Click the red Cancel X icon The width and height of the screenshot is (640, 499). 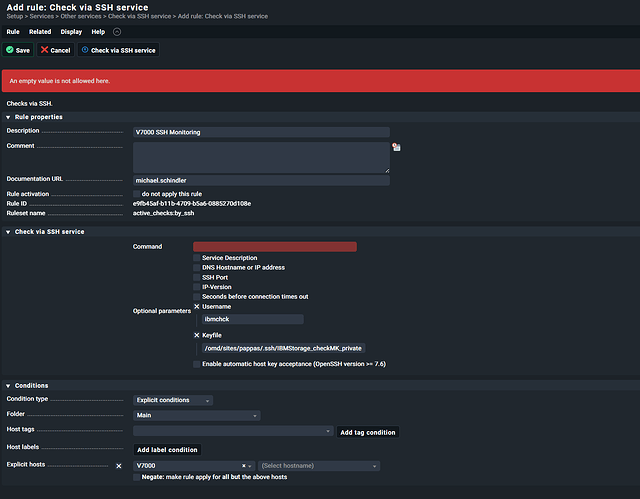(45, 50)
